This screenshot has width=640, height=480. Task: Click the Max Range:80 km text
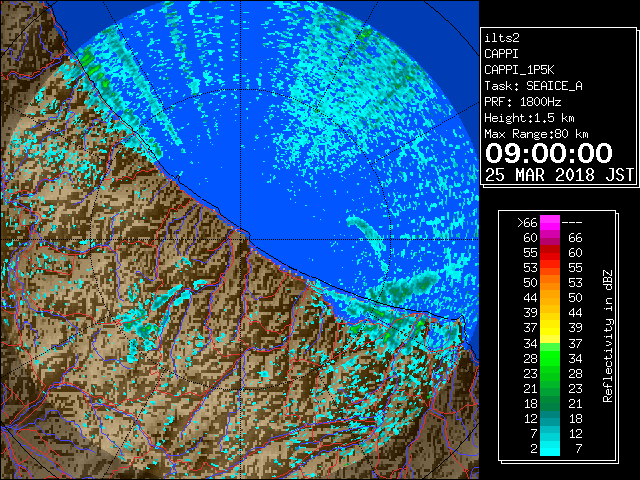536,134
